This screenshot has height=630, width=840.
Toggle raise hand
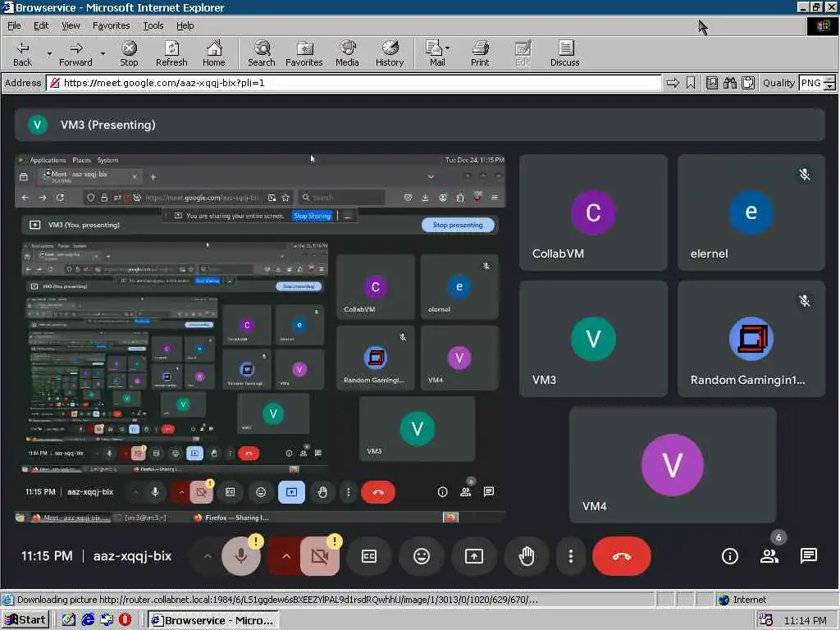pos(527,556)
